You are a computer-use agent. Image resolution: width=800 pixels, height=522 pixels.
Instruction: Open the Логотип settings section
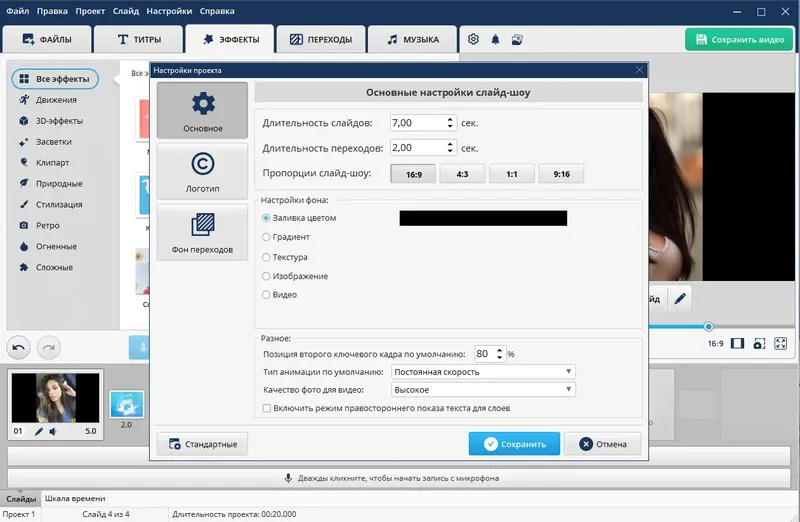203,171
